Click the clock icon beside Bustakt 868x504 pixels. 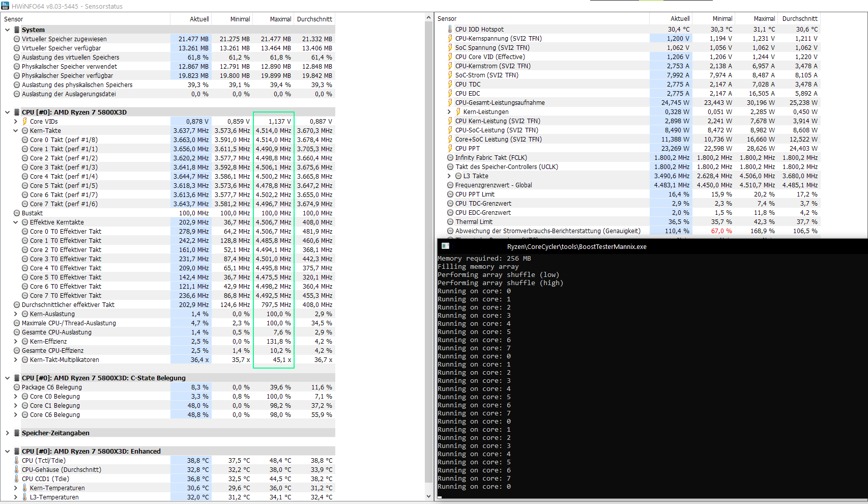click(x=17, y=213)
